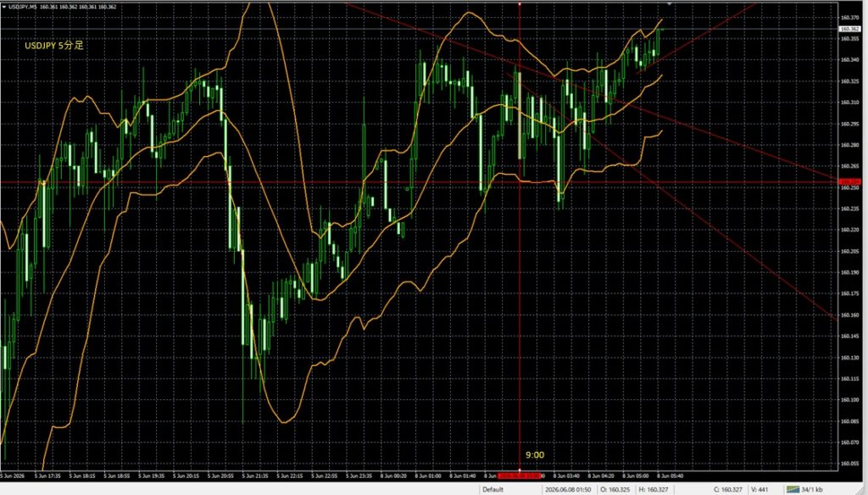The width and height of the screenshot is (868, 495).
Task: Select the yellow '9:00' text label
Action: pyautogui.click(x=535, y=455)
